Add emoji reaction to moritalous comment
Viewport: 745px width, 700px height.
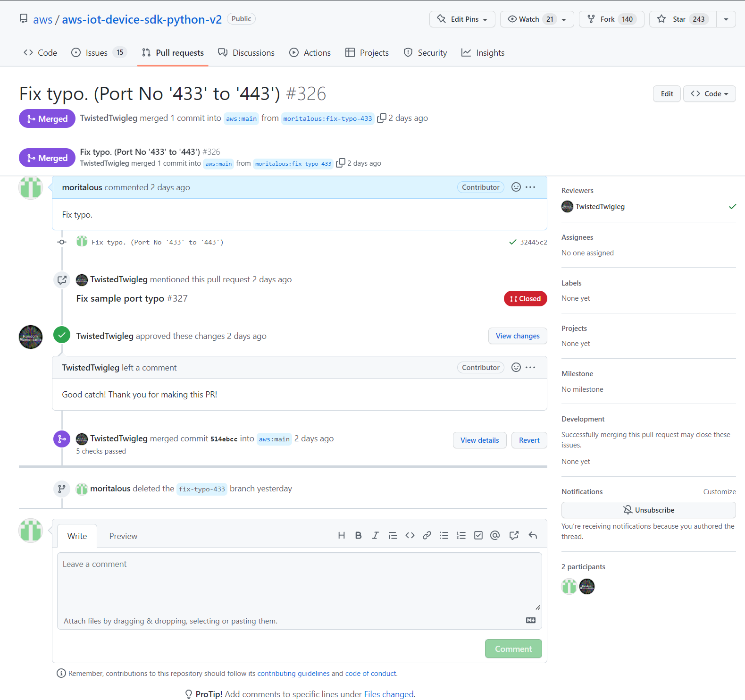(516, 187)
